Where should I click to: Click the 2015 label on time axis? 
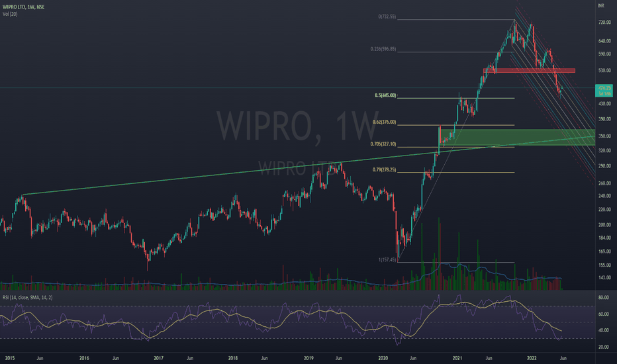click(x=10, y=358)
